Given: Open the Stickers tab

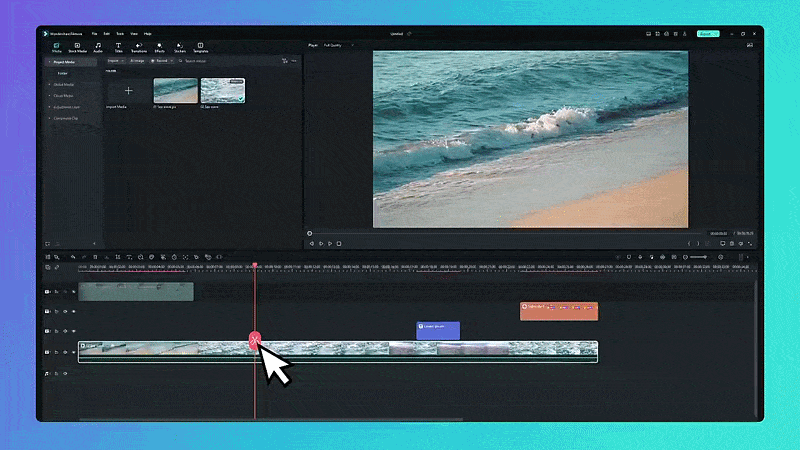Looking at the screenshot, I should point(180,47).
